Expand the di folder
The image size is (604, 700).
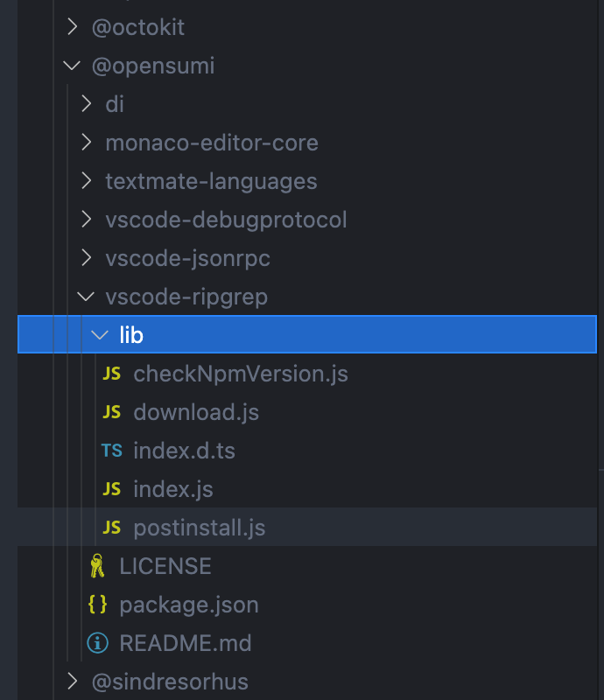coord(85,103)
